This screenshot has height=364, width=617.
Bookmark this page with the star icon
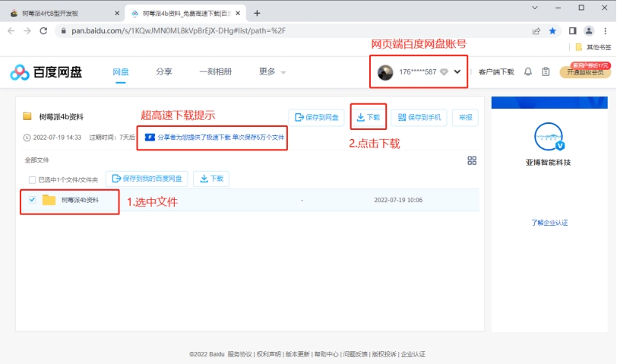pos(552,30)
